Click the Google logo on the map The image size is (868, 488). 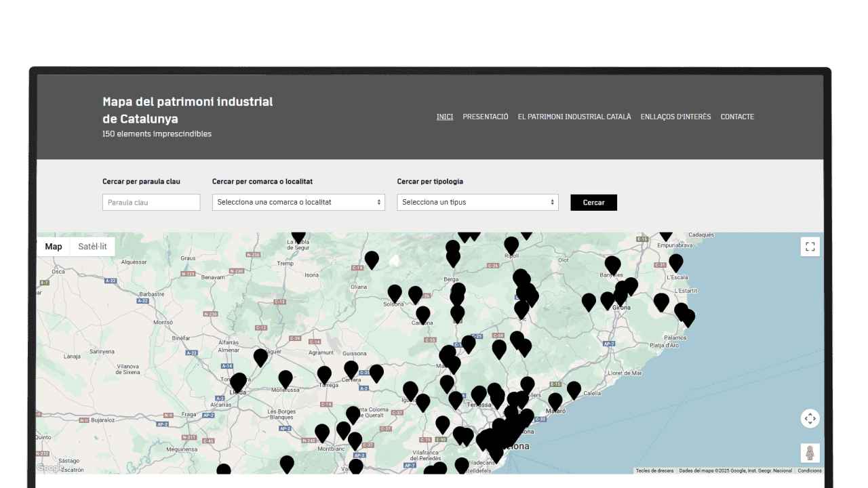coord(49,468)
